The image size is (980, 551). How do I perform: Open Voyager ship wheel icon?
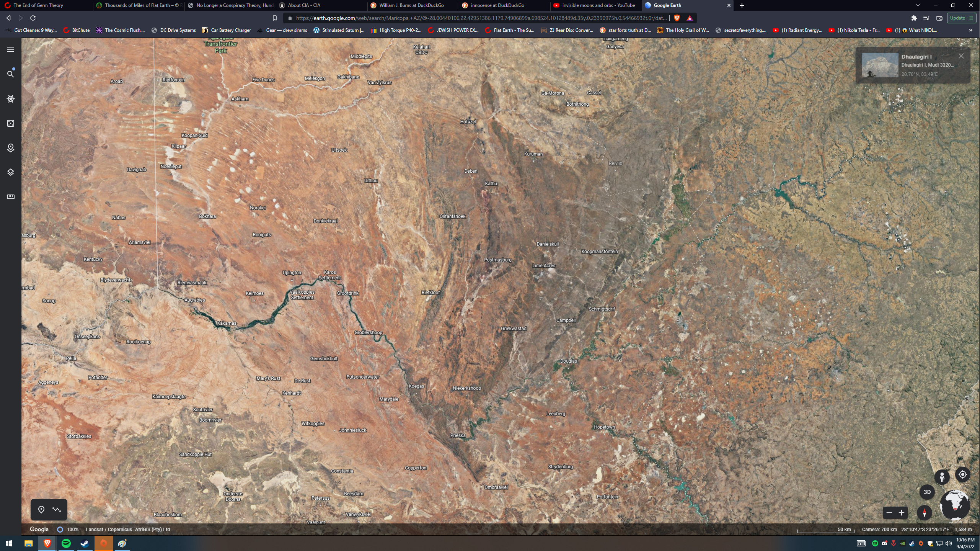point(11,99)
